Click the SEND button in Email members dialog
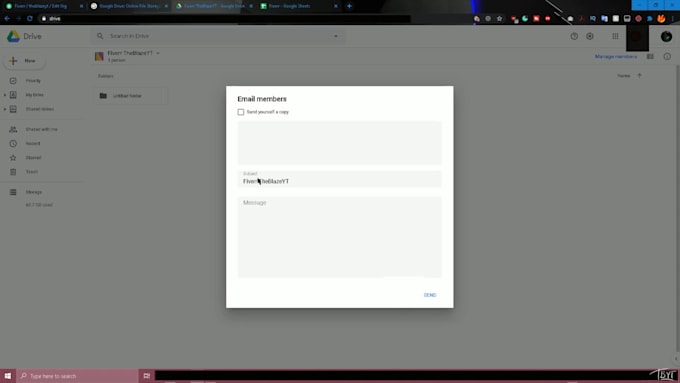Screen dimensions: 680x383 (430, 295)
